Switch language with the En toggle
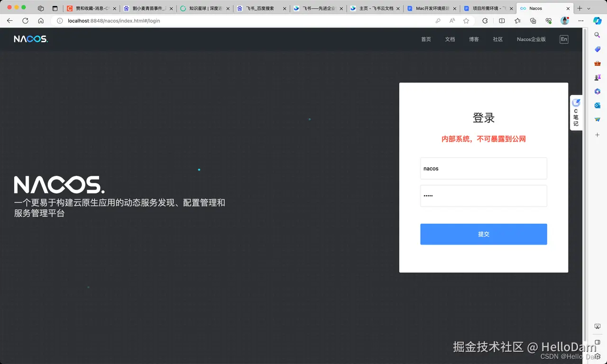607x364 pixels. pyautogui.click(x=563, y=39)
